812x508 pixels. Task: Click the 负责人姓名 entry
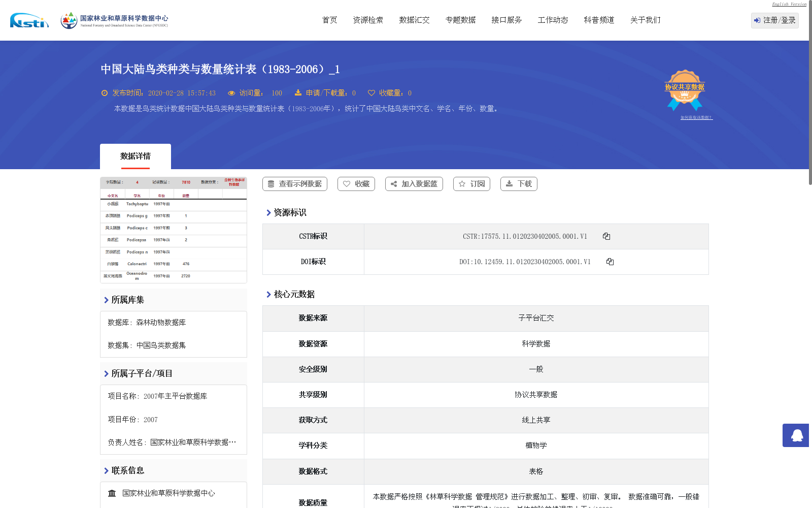pos(172,442)
